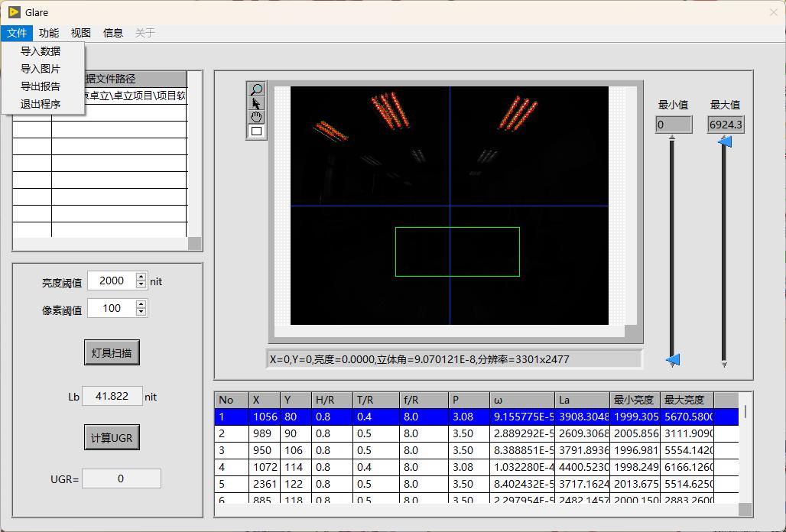Screen dimensions: 786x532
Task: Select the magnifier zoom tool
Action: 256,89
